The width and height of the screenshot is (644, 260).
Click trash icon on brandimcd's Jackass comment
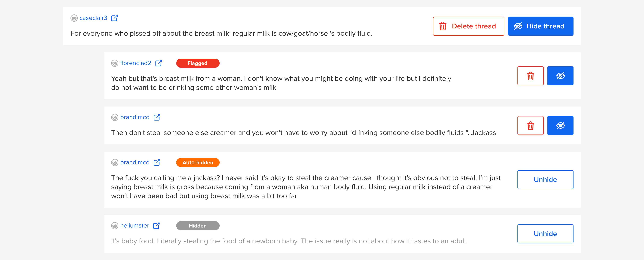[530, 125]
